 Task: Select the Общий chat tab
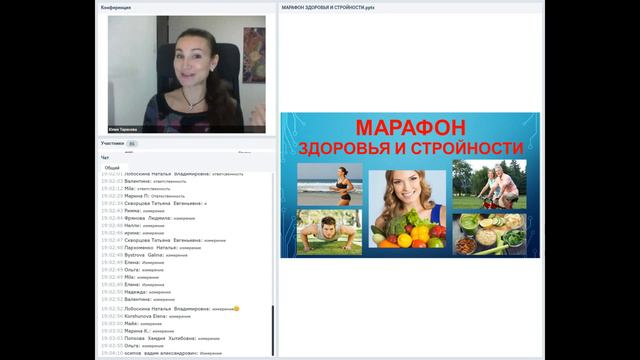coord(112,168)
